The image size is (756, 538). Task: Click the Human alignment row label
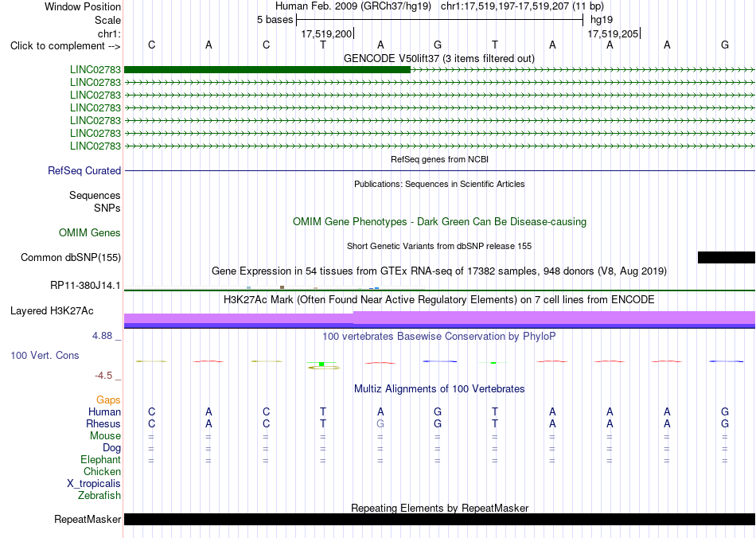point(104,411)
